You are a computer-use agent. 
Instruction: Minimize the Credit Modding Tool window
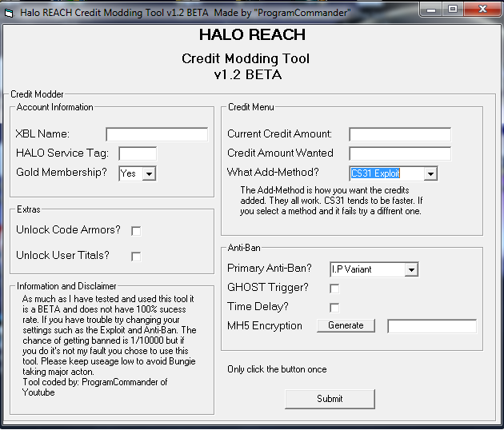tap(430, 10)
